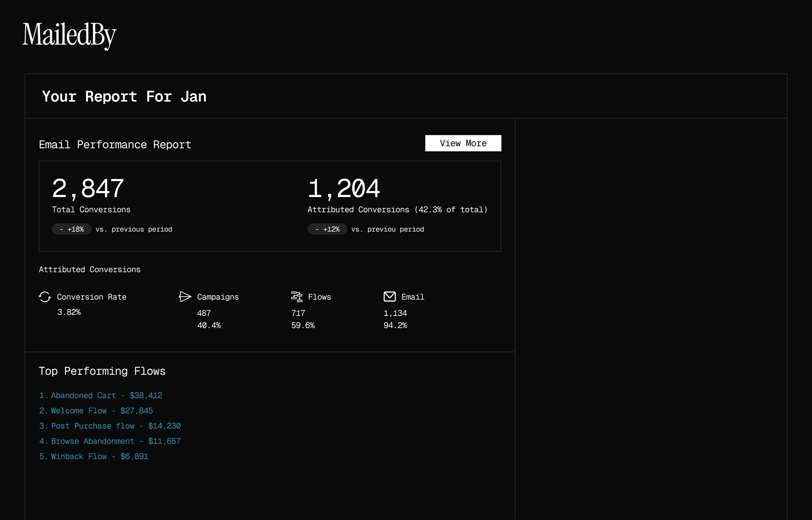Click the Flows 59.6% percentage value
This screenshot has width=812, height=520.
point(303,325)
